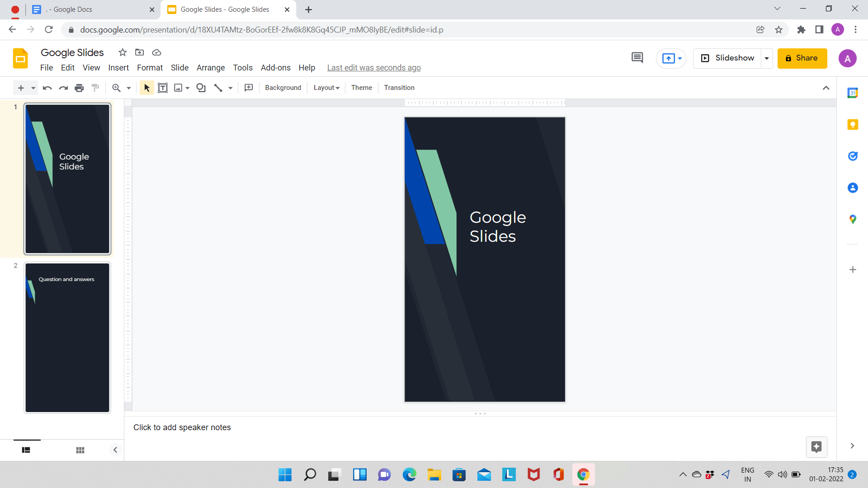Open comment history icon
The image size is (868, 488).
point(637,58)
